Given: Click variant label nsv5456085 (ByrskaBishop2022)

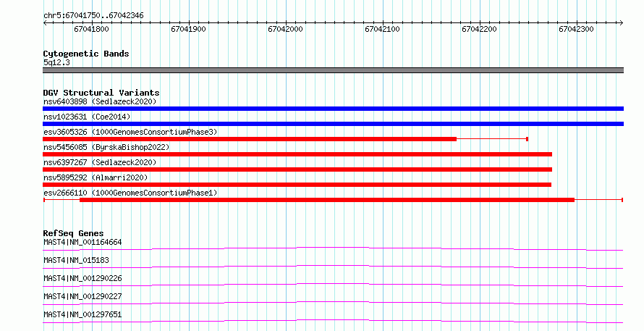Looking at the screenshot, I should [x=106, y=147].
